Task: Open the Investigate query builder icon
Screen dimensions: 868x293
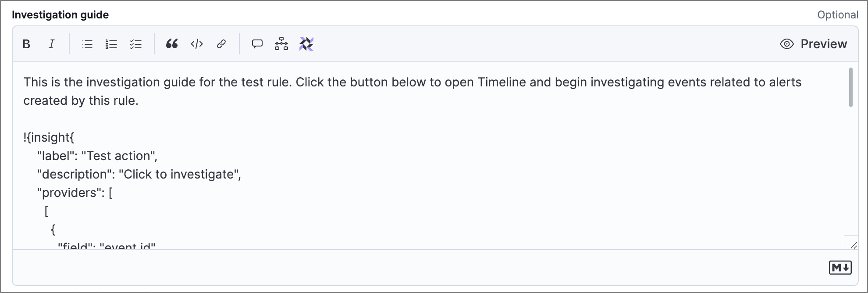Action: tap(281, 44)
